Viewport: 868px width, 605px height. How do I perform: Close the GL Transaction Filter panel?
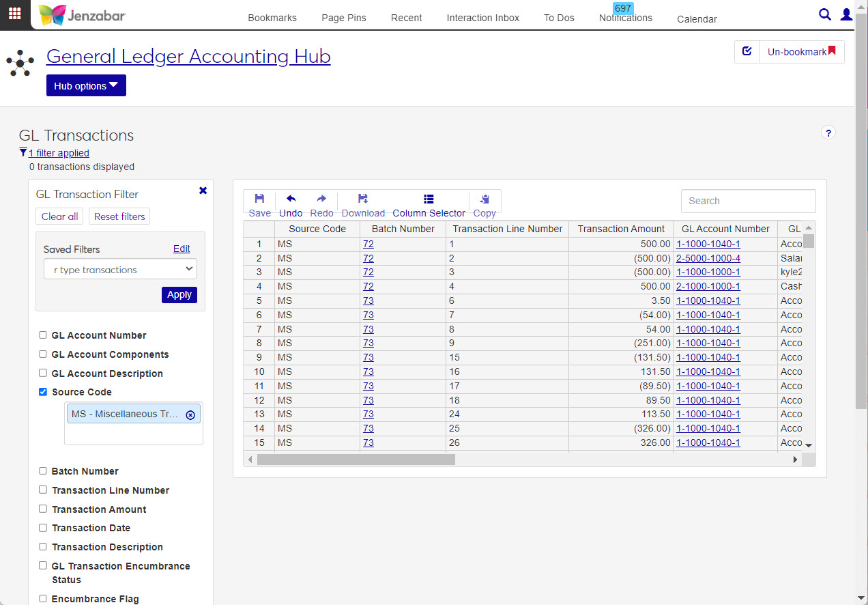point(203,191)
